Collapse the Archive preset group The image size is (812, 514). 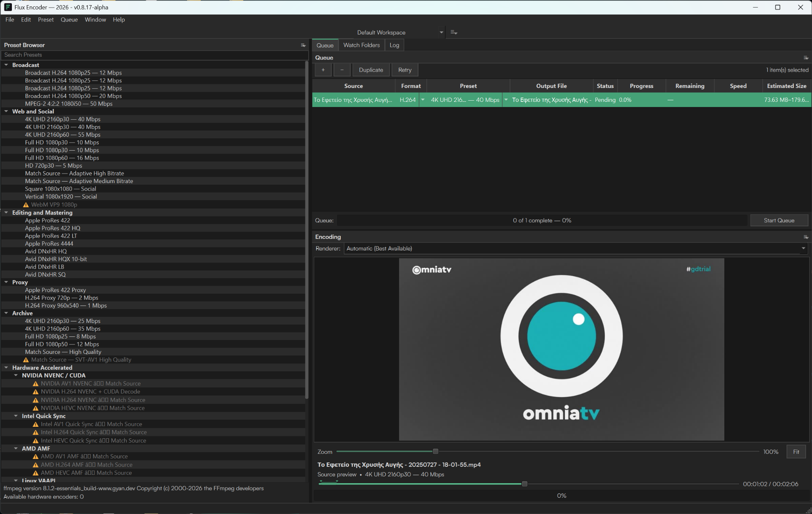[6, 313]
